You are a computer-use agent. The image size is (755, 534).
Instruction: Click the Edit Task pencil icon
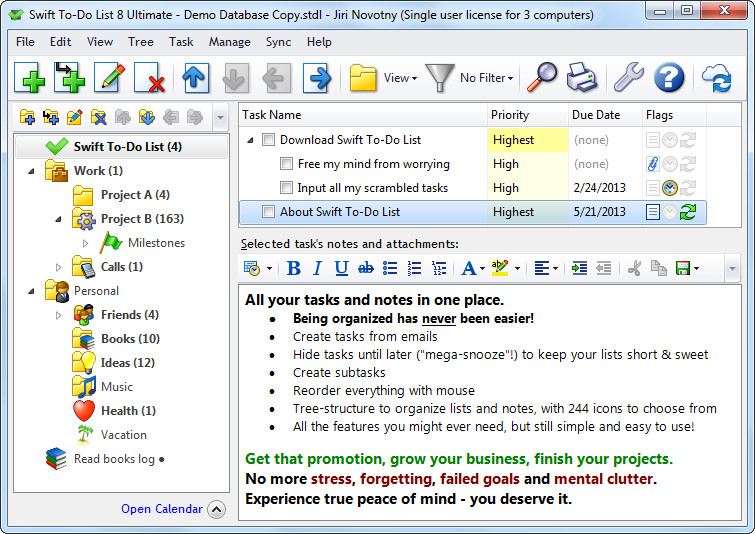pos(110,78)
